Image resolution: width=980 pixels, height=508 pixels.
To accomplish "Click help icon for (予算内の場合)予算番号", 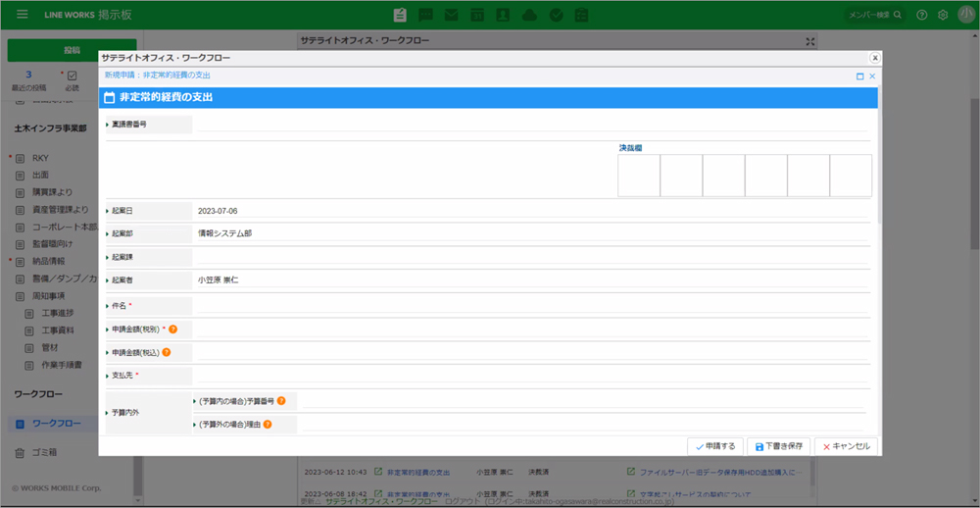I will tap(281, 401).
